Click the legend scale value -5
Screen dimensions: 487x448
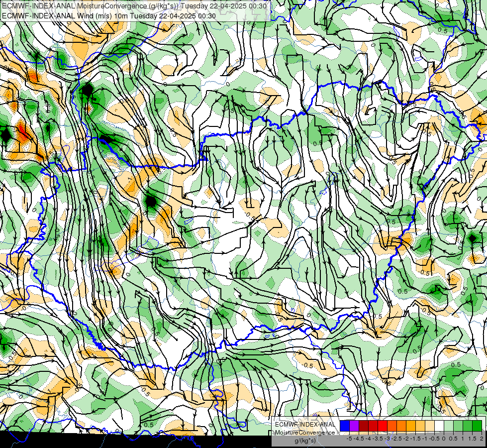[349, 439]
